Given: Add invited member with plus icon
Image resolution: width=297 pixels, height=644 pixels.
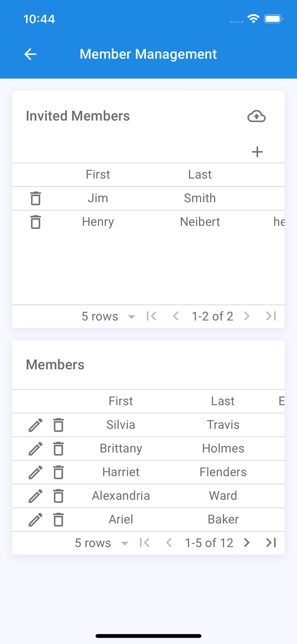Looking at the screenshot, I should point(257,152).
